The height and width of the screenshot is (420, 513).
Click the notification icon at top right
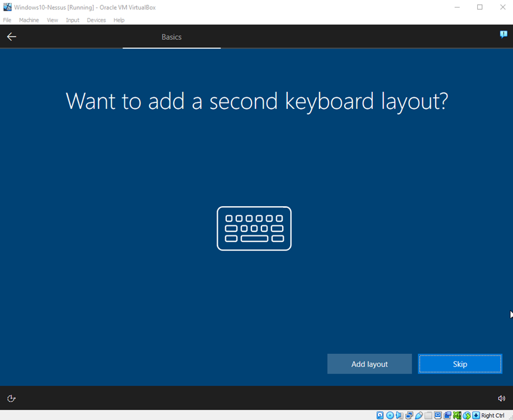503,35
